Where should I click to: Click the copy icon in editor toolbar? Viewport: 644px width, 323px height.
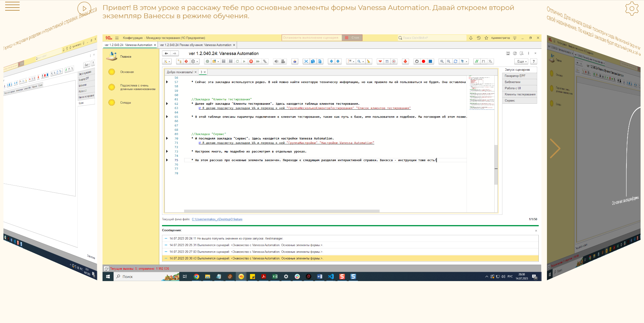coord(313,62)
